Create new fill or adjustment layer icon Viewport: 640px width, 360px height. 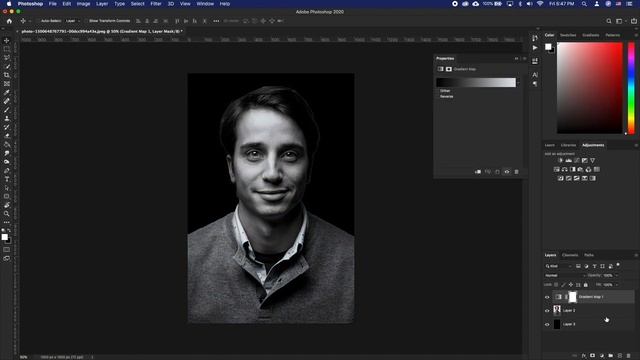pyautogui.click(x=602, y=356)
